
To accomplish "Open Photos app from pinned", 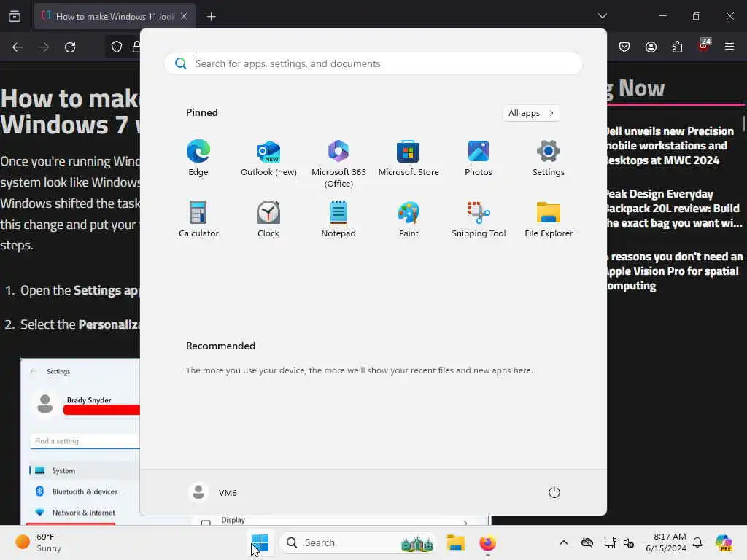I will tap(479, 158).
